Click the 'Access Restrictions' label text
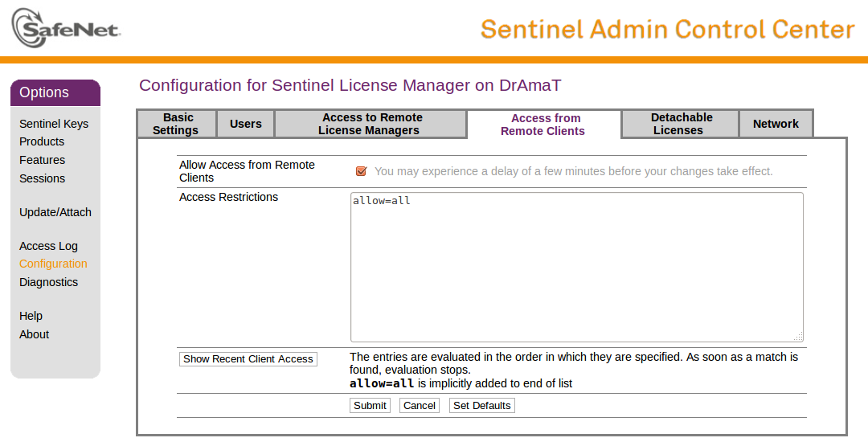Viewport: 868px width, 442px height. pyautogui.click(x=228, y=197)
